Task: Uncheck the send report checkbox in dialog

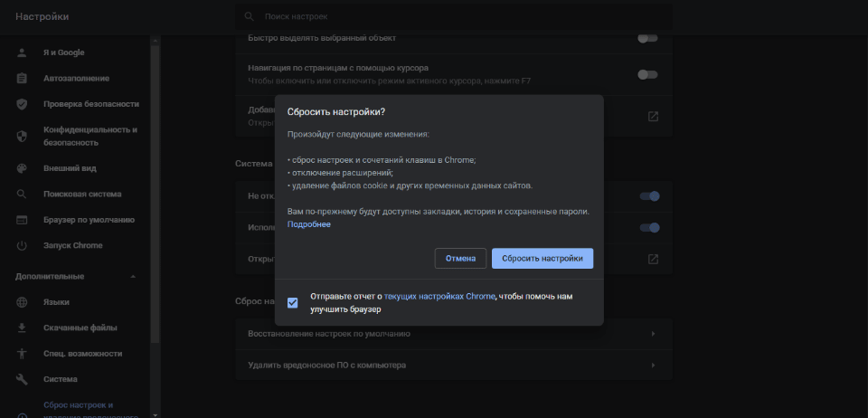Action: (x=292, y=302)
